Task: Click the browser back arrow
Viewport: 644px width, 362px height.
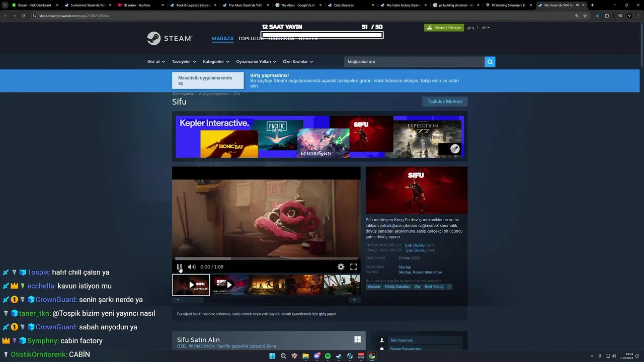Action: pyautogui.click(x=6, y=16)
